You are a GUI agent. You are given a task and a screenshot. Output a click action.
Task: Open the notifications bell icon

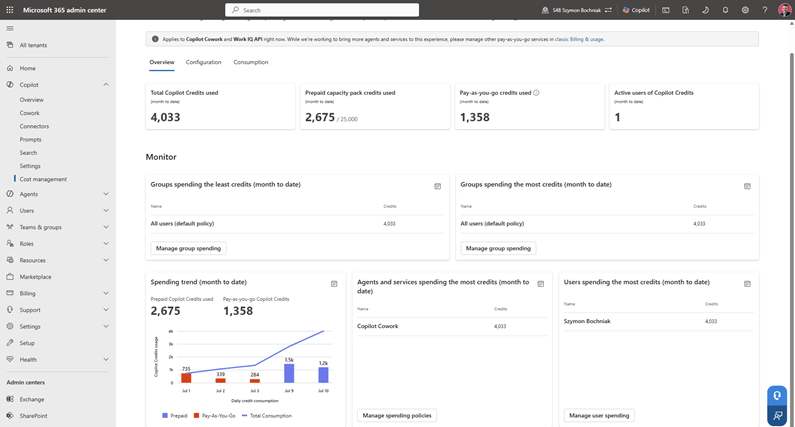725,10
